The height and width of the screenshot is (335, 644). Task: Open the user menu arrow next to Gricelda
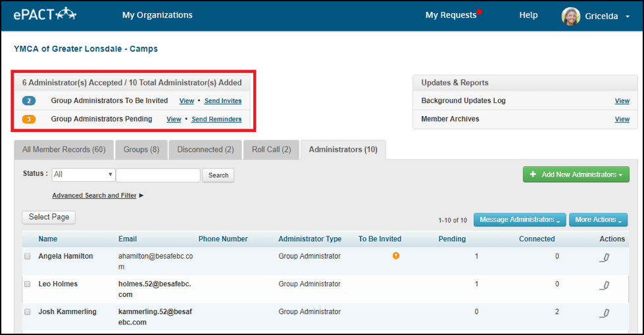pyautogui.click(x=628, y=17)
